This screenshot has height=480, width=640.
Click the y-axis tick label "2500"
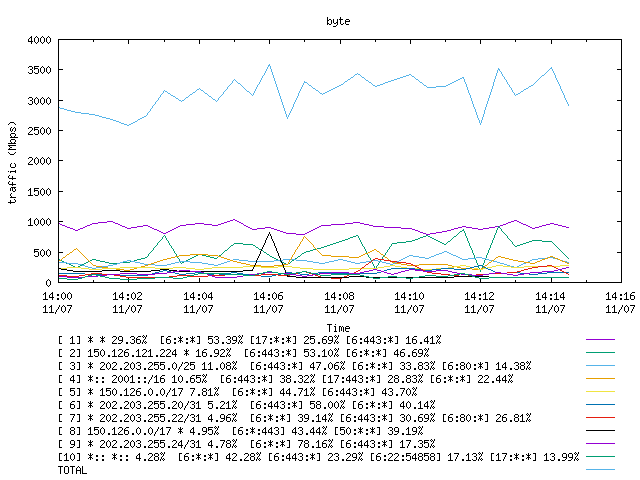pyautogui.click(x=39, y=131)
